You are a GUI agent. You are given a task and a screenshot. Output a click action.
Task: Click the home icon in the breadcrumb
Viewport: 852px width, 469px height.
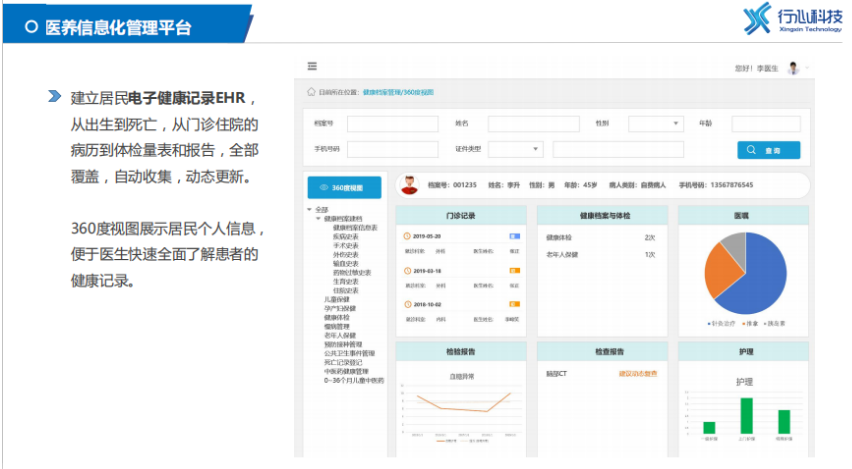pyautogui.click(x=311, y=91)
